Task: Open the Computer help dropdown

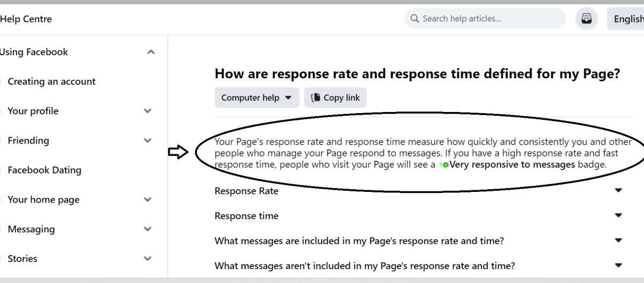Action: coord(257,98)
